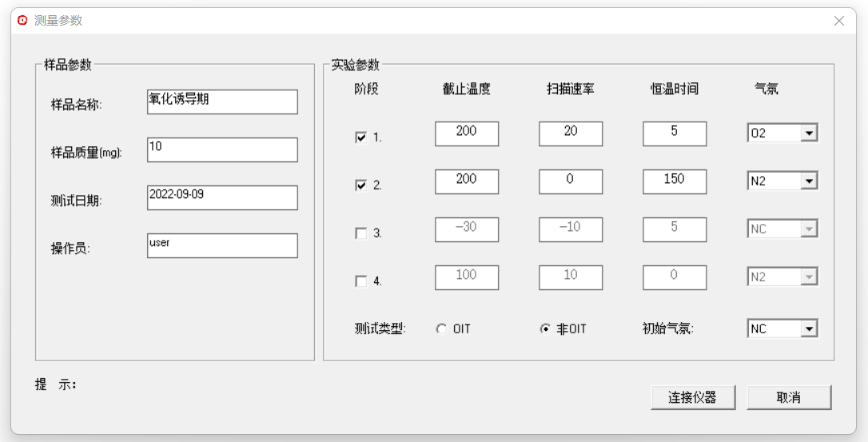Uncheck the stage 2 checkbox

tap(360, 185)
